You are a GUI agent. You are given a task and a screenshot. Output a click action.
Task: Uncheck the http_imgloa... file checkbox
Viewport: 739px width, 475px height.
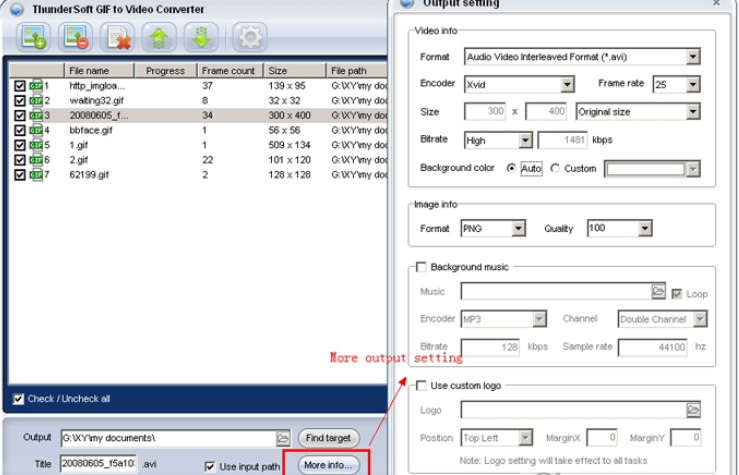point(19,86)
